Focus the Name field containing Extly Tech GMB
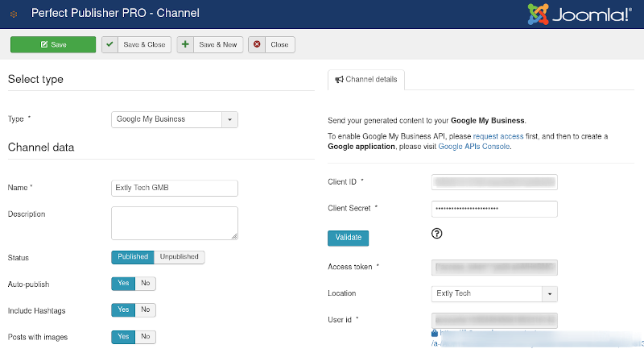This screenshot has height=353, width=644. tap(174, 188)
